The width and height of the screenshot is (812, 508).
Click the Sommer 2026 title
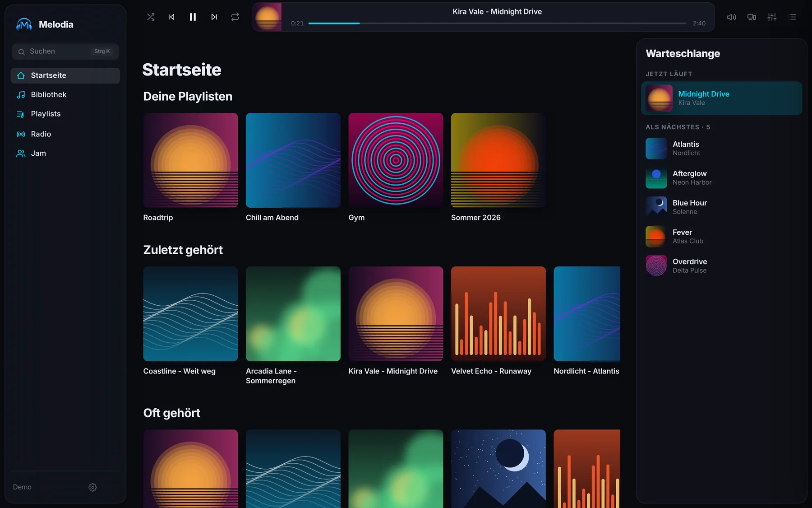click(x=476, y=218)
